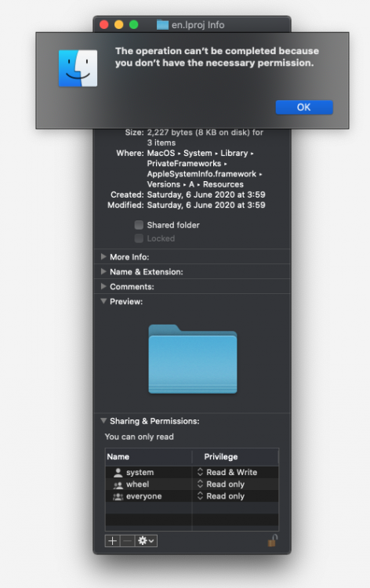Click the AppleSystemInfo.framework path segment
Screen dimensions: 370x588
click(x=201, y=174)
